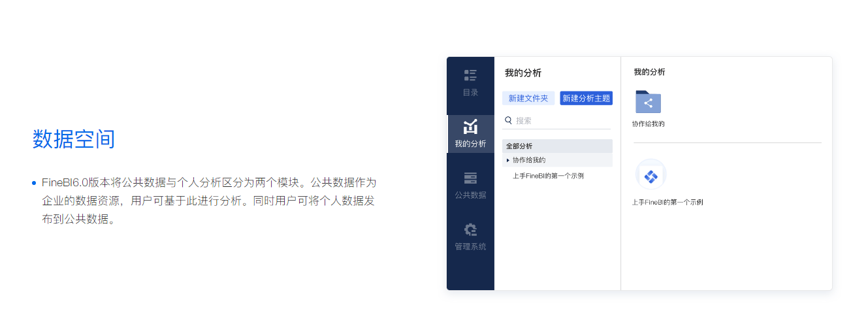Click the 我的分析 label in sidebar
Screen dimensions: 868x332
pos(470,144)
